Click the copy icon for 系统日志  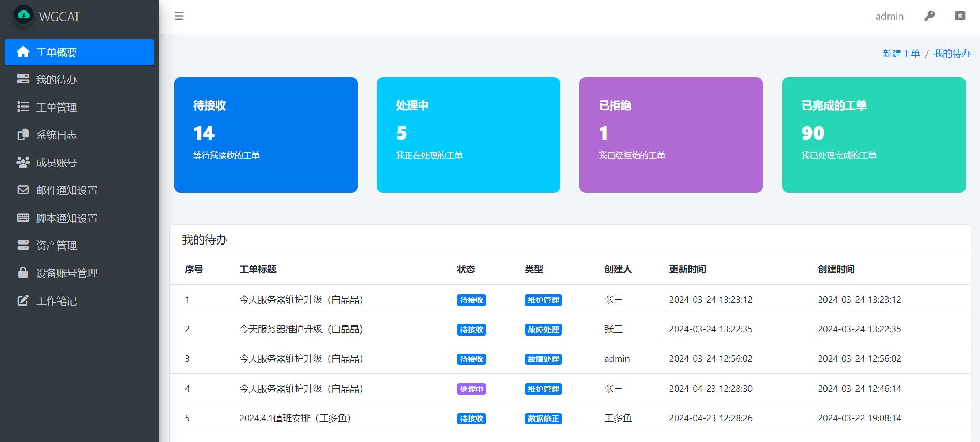(23, 134)
